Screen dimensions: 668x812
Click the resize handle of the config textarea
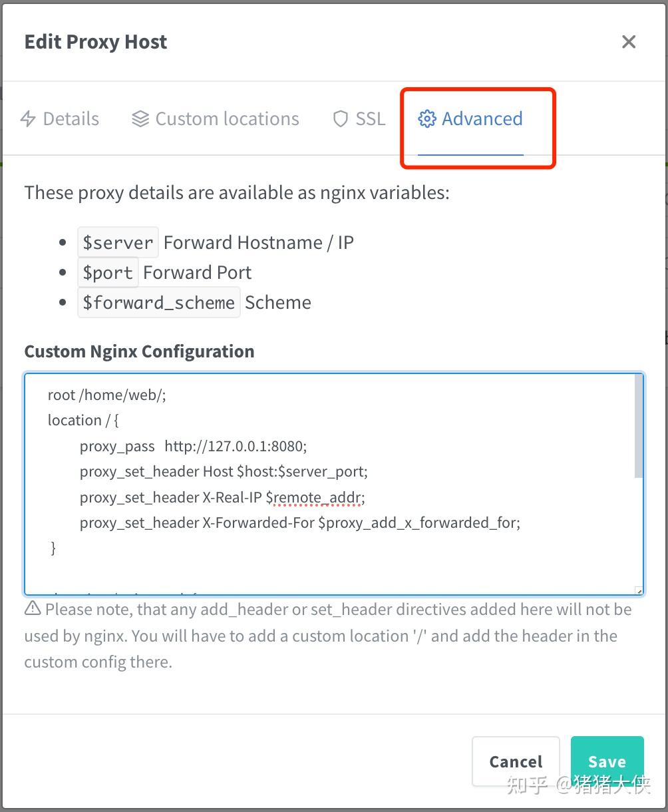pyautogui.click(x=637, y=588)
